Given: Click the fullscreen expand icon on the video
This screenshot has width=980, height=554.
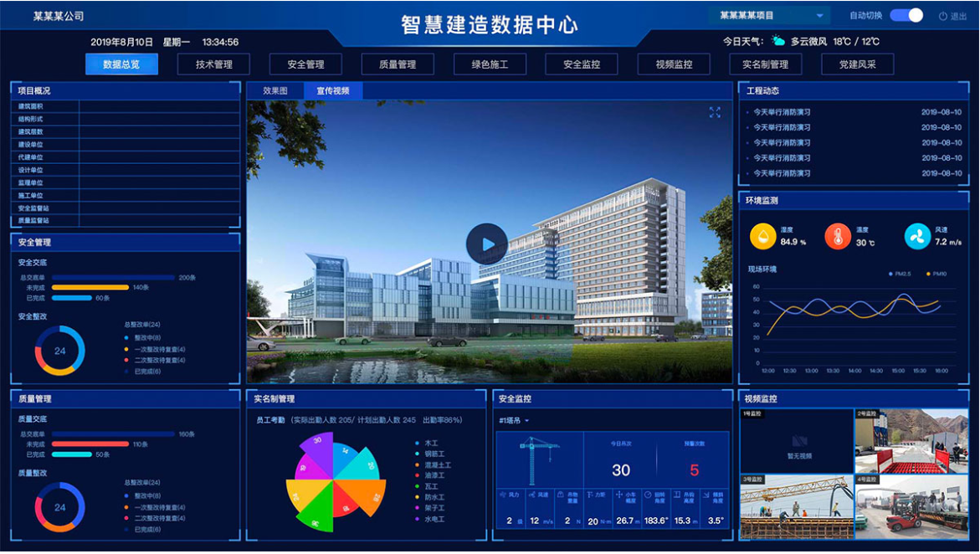Looking at the screenshot, I should tap(715, 112).
